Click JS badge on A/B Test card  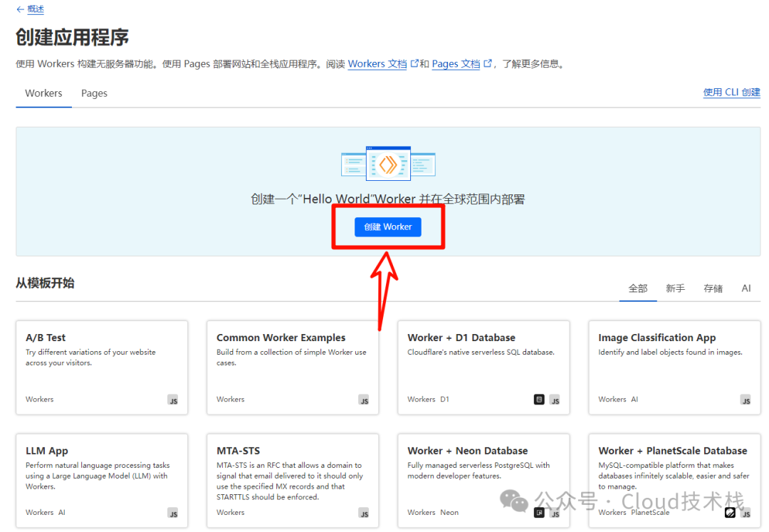coord(173,400)
